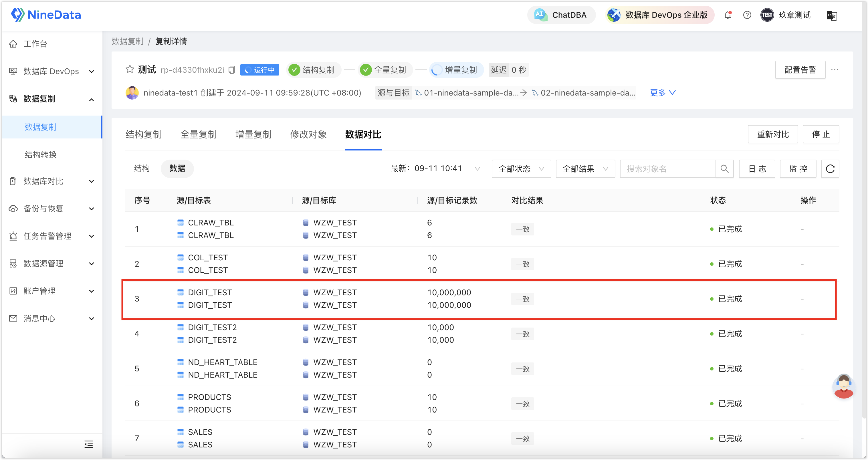Viewport: 868px width, 460px height.
Task: Click the search magnifier icon
Action: [725, 169]
